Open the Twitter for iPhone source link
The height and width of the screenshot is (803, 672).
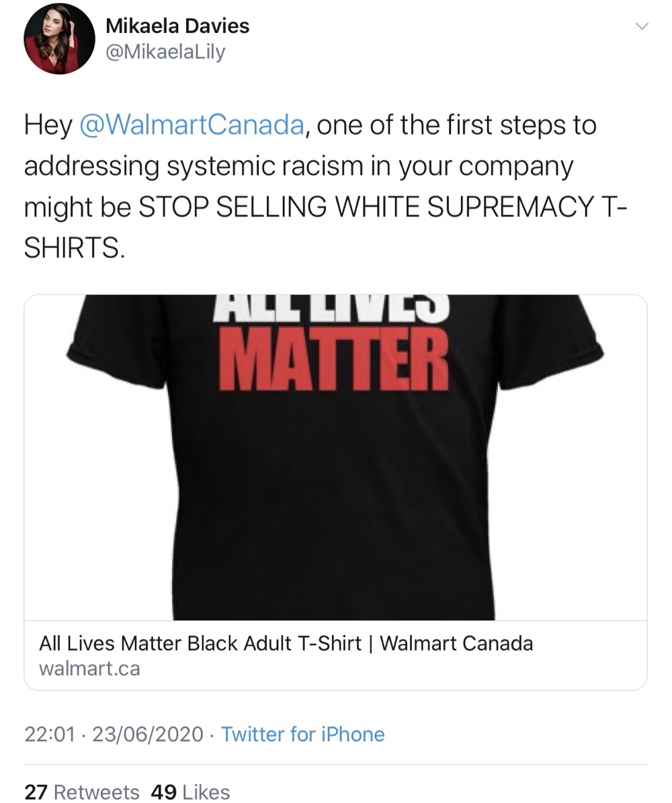click(x=302, y=734)
